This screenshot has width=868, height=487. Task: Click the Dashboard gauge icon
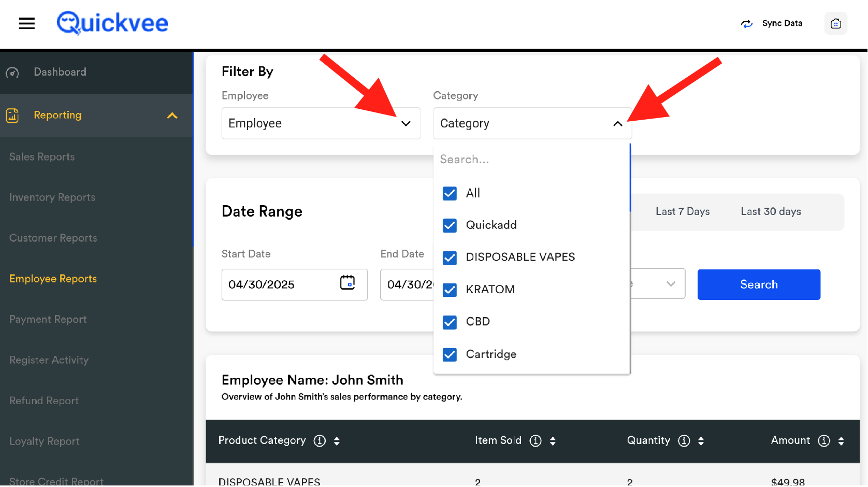click(12, 73)
